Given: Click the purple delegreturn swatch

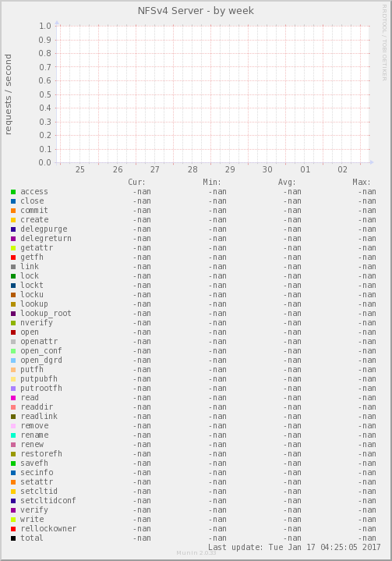Looking at the screenshot, I should (x=13, y=239).
